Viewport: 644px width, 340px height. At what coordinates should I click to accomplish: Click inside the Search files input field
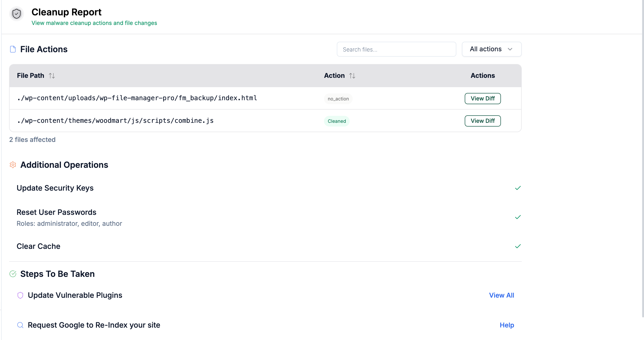(x=396, y=49)
